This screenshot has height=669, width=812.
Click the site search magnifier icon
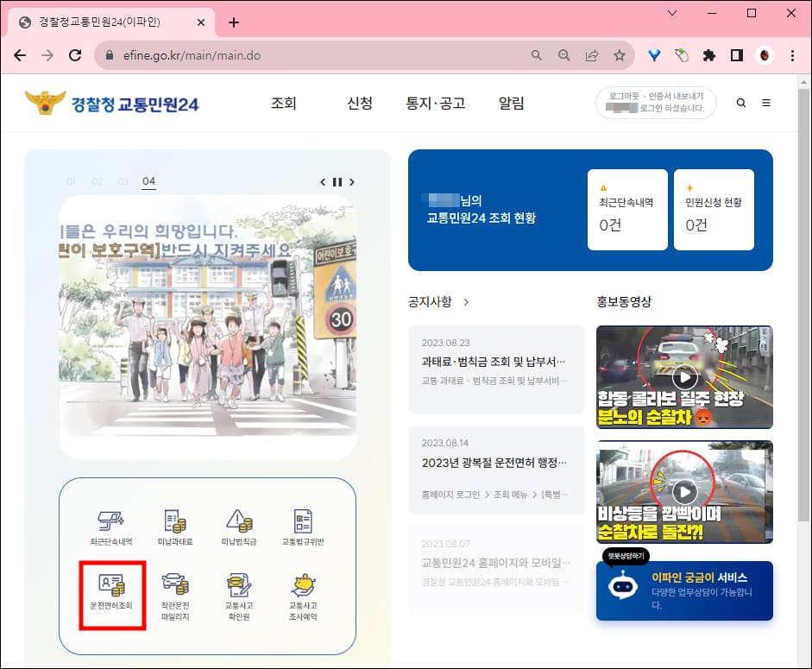(x=741, y=103)
